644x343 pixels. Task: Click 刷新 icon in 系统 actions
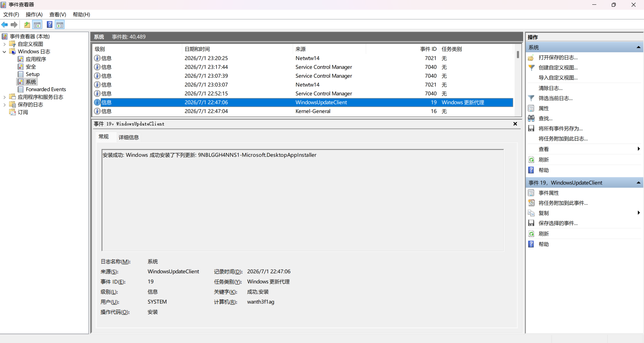click(x=531, y=160)
